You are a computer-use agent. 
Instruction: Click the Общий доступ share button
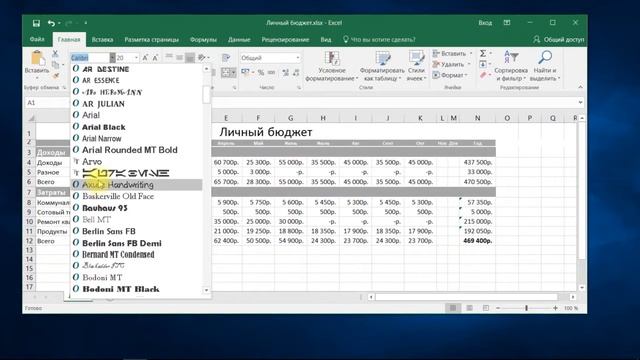click(558, 40)
